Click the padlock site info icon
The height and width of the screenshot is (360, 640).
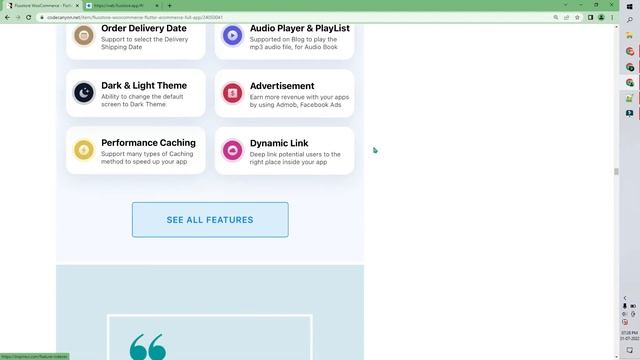click(x=42, y=18)
